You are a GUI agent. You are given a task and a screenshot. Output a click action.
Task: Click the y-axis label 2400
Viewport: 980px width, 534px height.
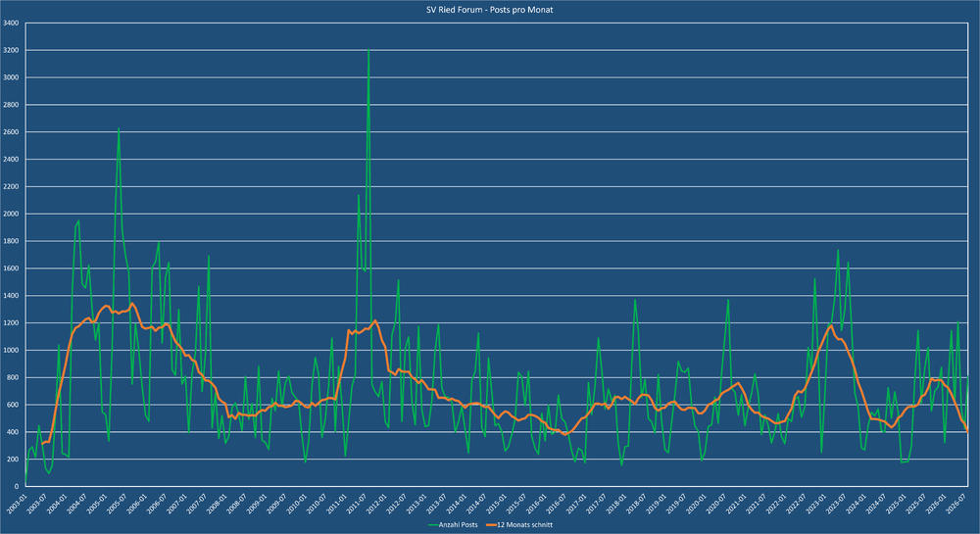tap(11, 160)
